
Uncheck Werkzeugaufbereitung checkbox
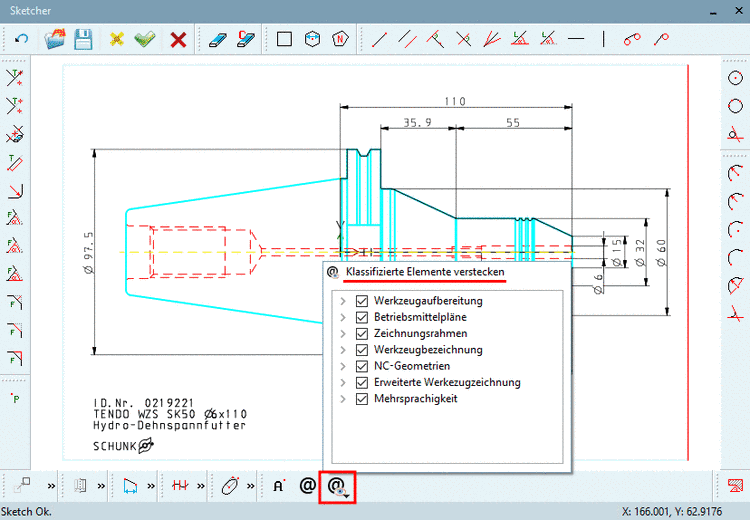click(x=362, y=301)
